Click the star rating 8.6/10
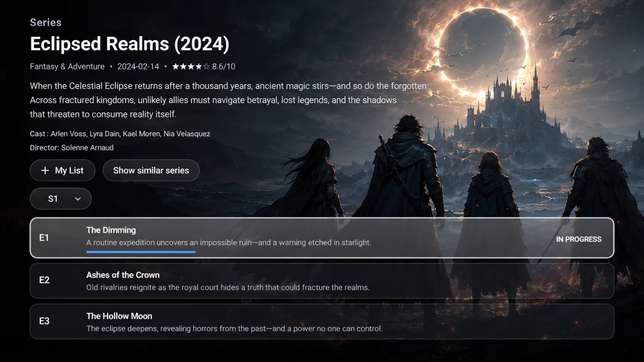The height and width of the screenshot is (362, 644). [x=204, y=66]
